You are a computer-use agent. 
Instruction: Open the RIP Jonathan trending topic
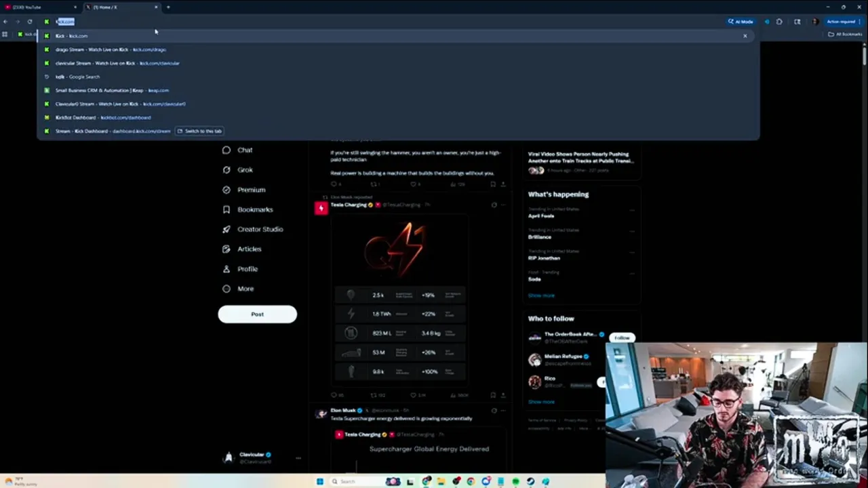point(544,258)
